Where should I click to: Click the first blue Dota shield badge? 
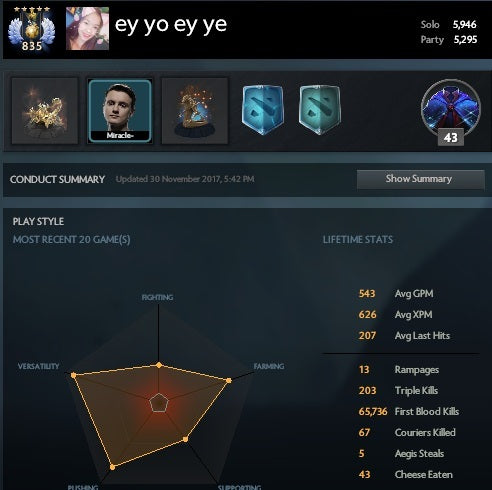coord(263,110)
